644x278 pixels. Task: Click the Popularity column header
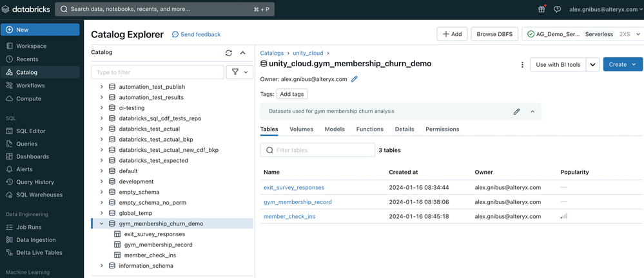pos(574,172)
